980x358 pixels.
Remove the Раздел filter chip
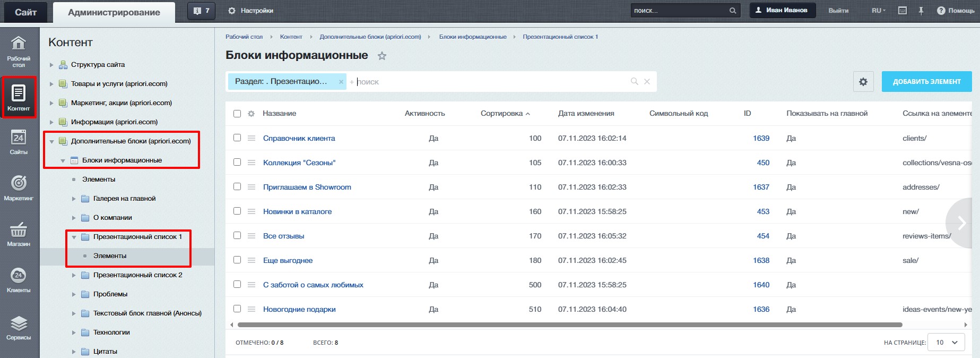point(341,82)
